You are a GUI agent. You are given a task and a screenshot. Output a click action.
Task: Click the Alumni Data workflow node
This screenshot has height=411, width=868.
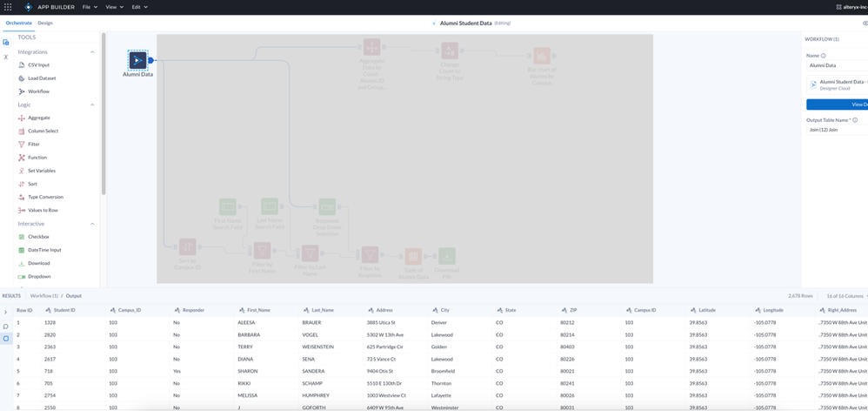(x=137, y=60)
